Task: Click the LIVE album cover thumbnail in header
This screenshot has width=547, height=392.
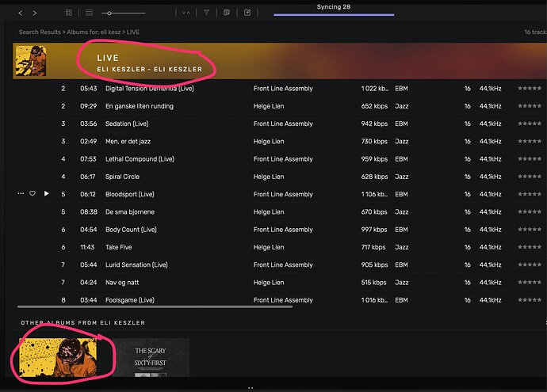Action: pyautogui.click(x=31, y=61)
